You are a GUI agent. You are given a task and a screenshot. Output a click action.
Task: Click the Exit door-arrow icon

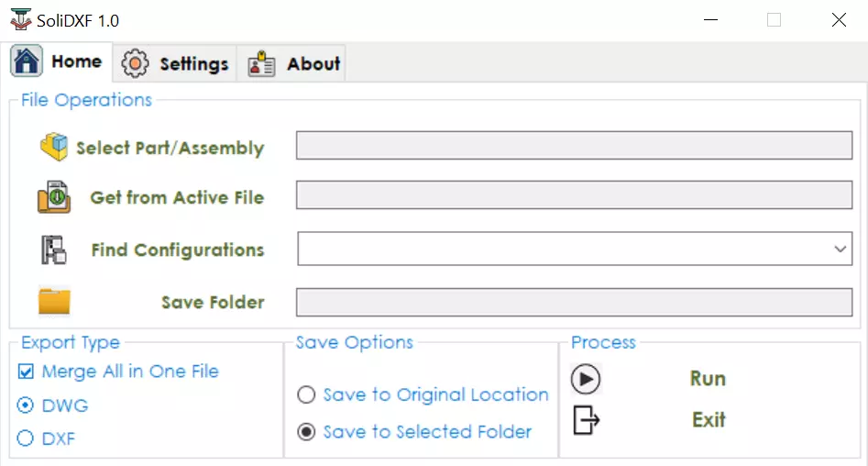586,420
